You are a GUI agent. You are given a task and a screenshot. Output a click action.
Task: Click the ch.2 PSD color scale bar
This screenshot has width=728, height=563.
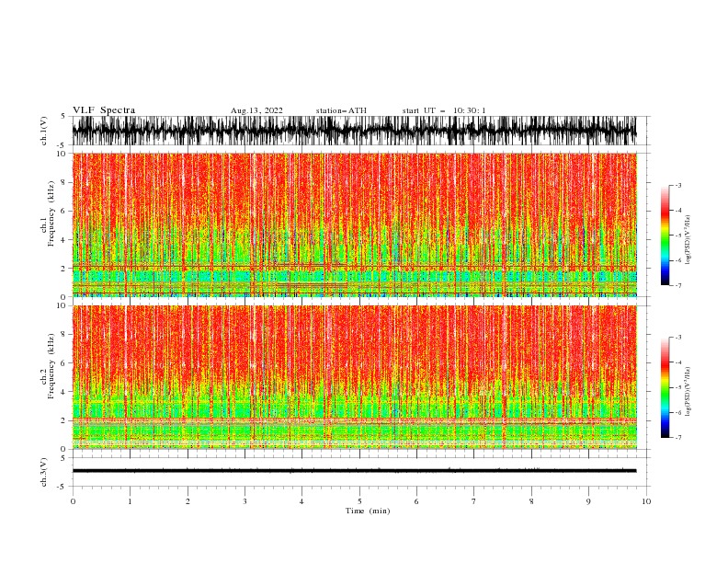click(x=665, y=387)
